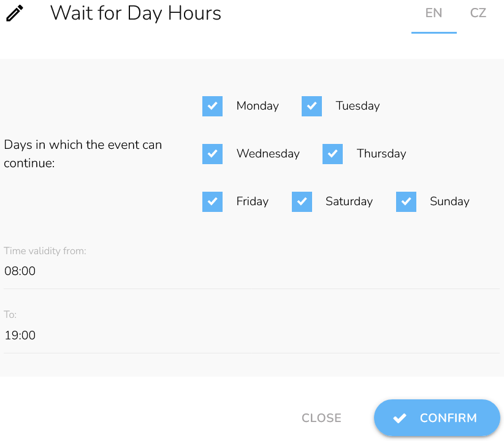The width and height of the screenshot is (504, 441).
Task: Untick the Thursday checkbox
Action: pos(332,154)
